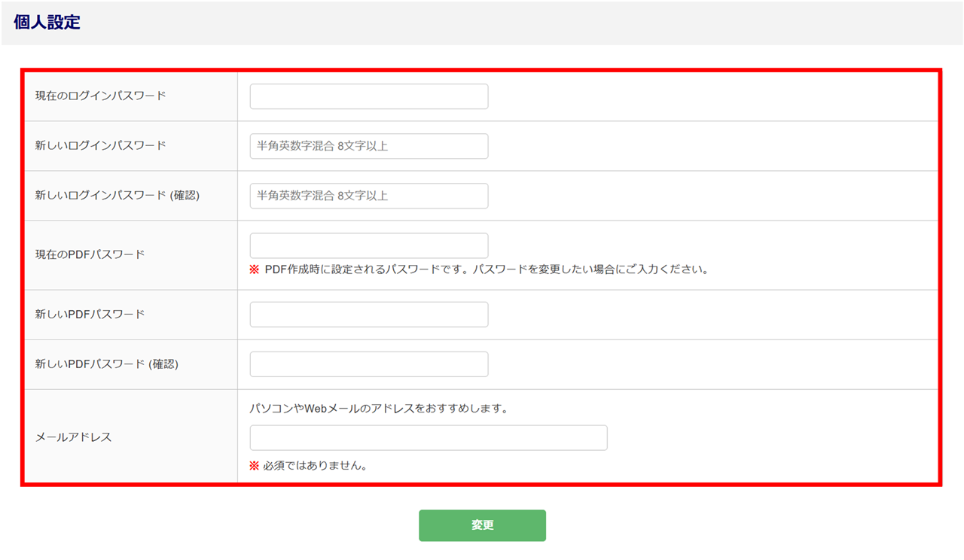Viewport: 964px width, 560px height.
Task: Click the 新しいPDFパスワード row label
Action: coord(90,314)
